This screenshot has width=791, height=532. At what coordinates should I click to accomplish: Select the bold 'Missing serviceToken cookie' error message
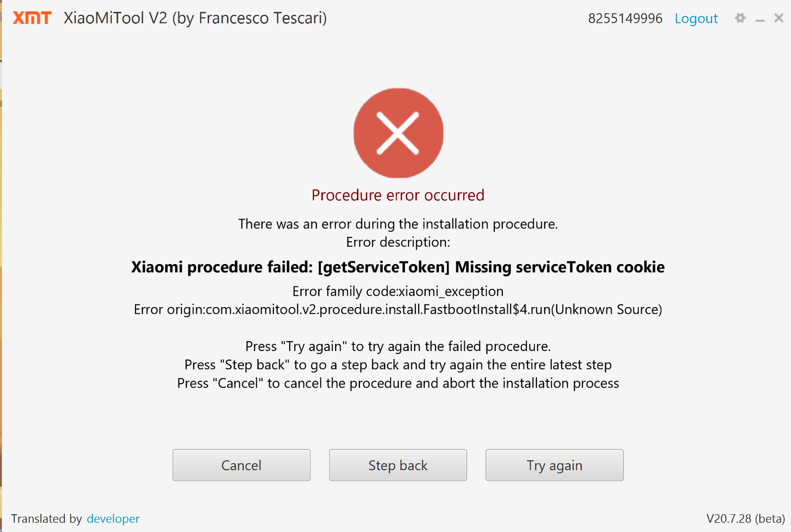(x=398, y=267)
